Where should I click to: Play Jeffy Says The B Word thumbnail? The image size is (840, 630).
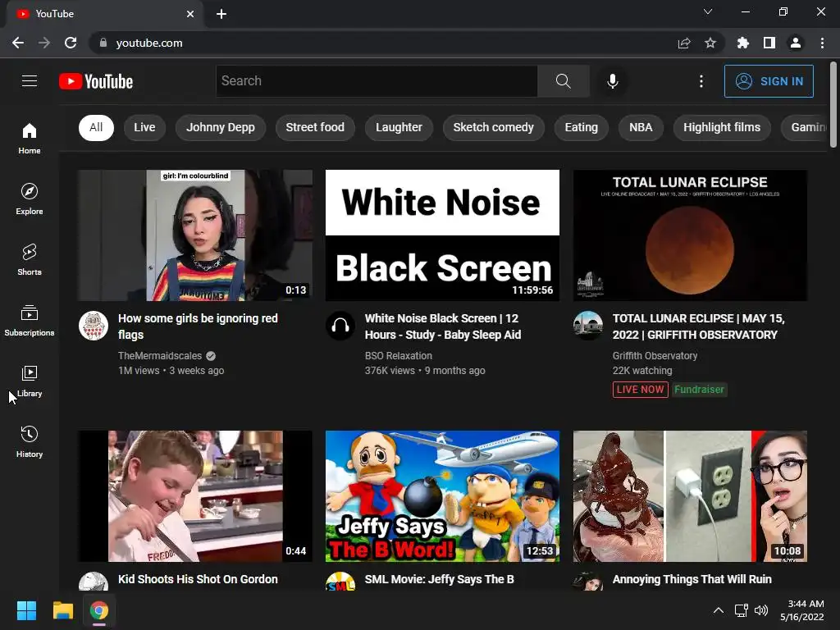pyautogui.click(x=442, y=496)
